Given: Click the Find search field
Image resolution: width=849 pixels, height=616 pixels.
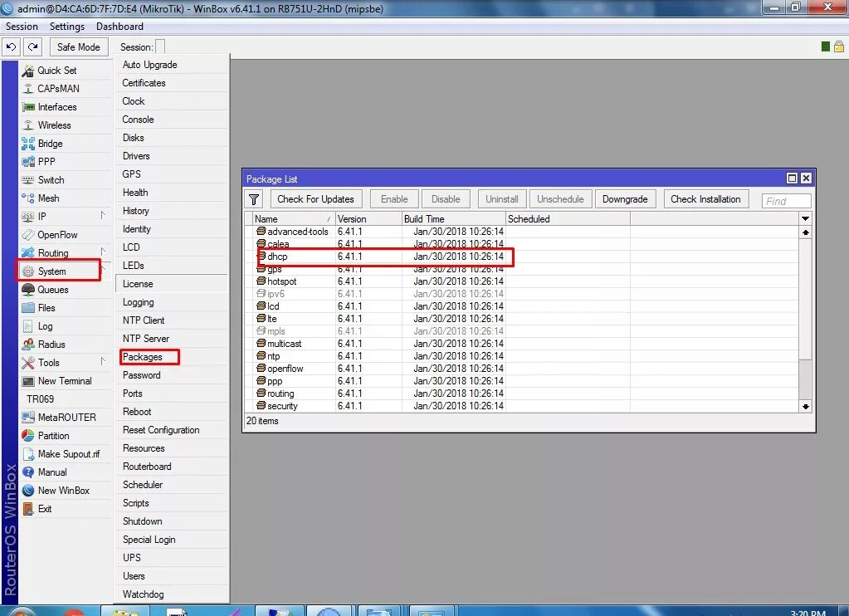Looking at the screenshot, I should coord(786,201).
